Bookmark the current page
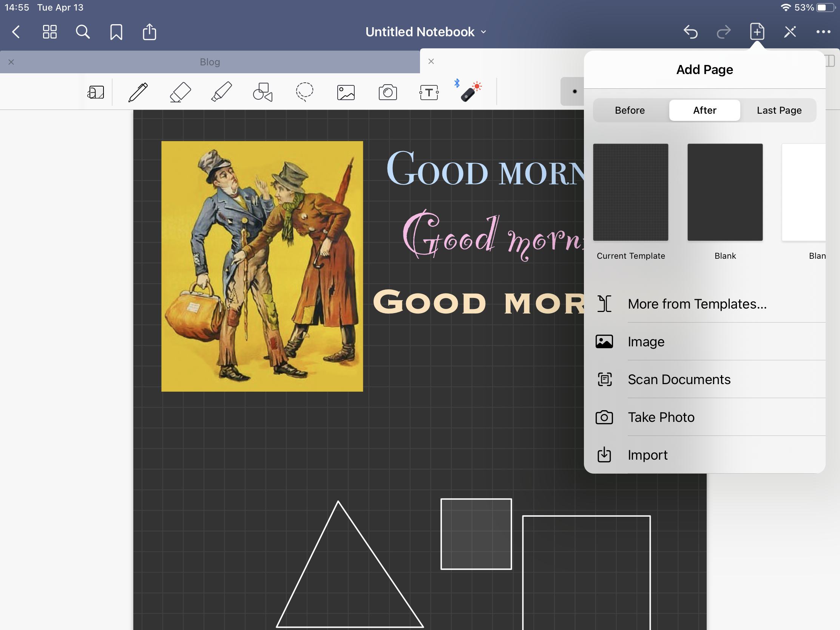The width and height of the screenshot is (840, 630). (116, 32)
